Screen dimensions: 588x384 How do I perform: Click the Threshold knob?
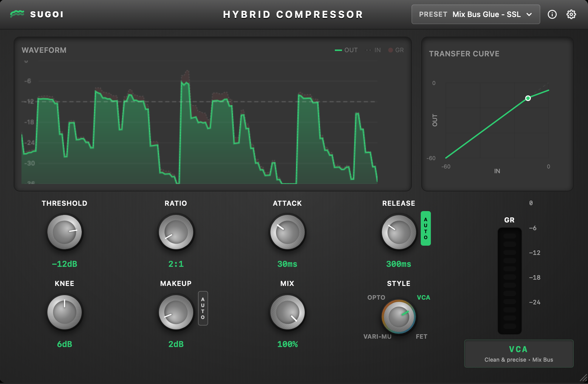pyautogui.click(x=64, y=232)
